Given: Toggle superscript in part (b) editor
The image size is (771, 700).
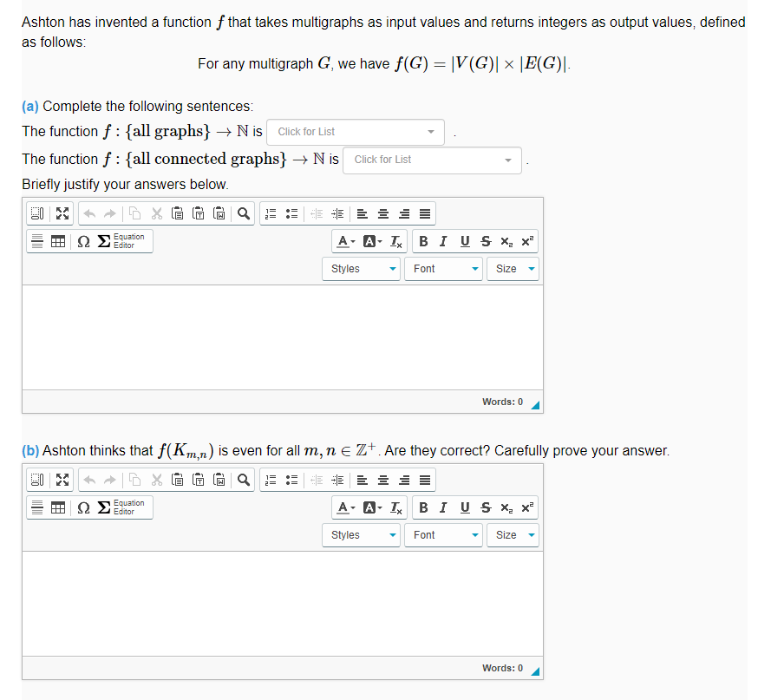Looking at the screenshot, I should [x=527, y=507].
